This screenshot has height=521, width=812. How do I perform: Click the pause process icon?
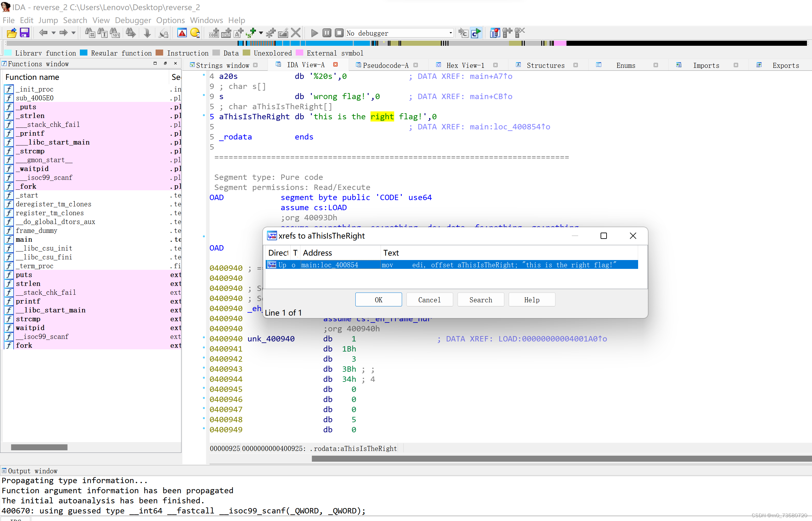tap(327, 33)
